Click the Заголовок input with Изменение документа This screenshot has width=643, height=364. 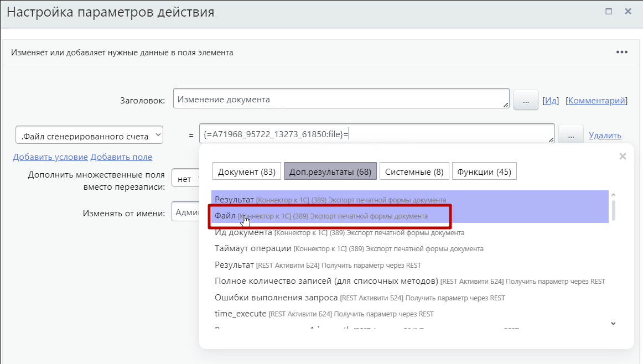(340, 100)
